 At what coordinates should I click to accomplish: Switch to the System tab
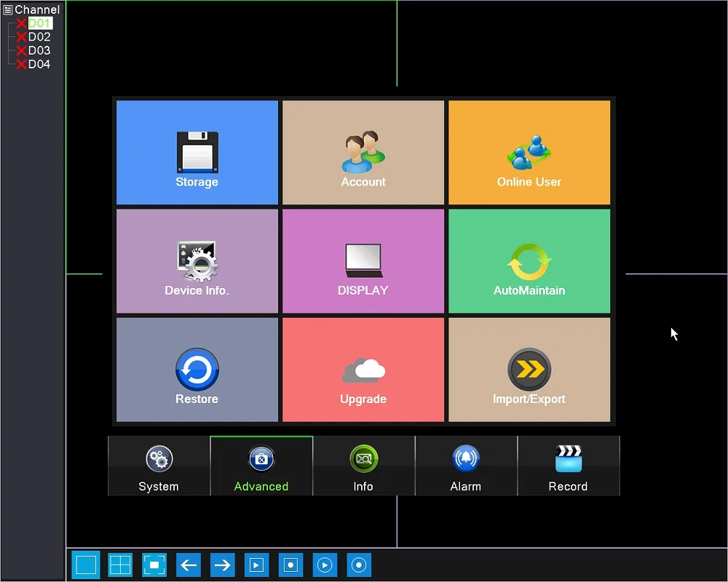pos(159,466)
